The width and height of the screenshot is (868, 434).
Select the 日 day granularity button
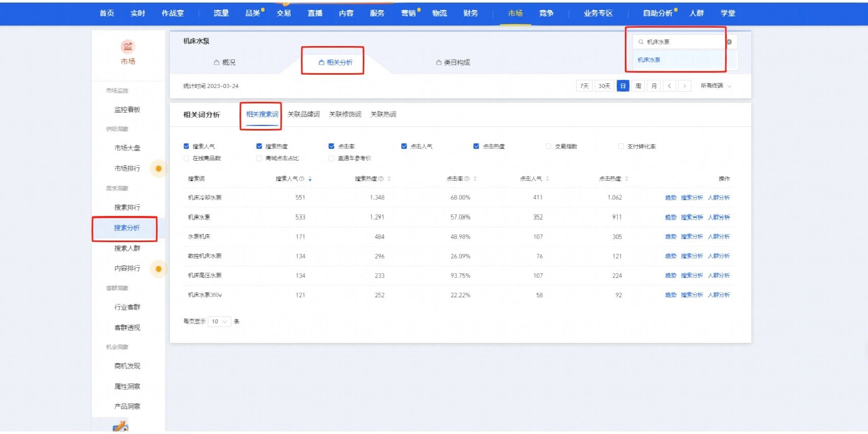pyautogui.click(x=623, y=86)
